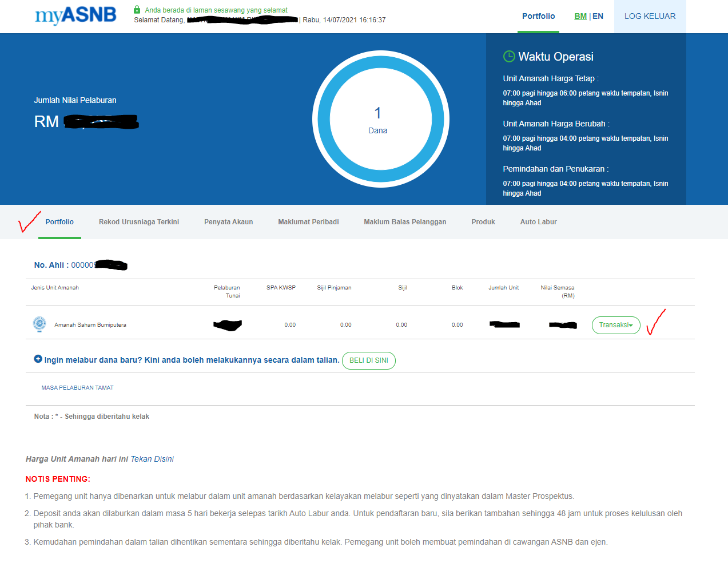Open the Transaksi dropdown
The width and height of the screenshot is (728, 575).
point(616,325)
